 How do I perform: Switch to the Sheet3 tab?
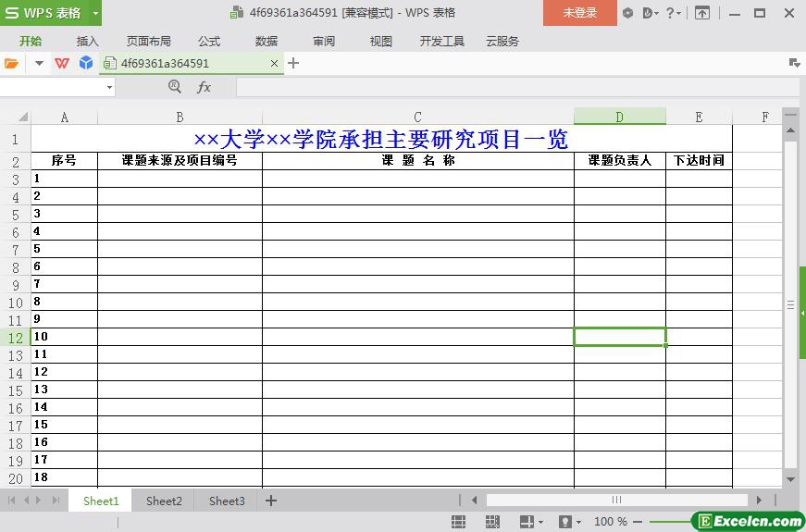pyautogui.click(x=227, y=501)
